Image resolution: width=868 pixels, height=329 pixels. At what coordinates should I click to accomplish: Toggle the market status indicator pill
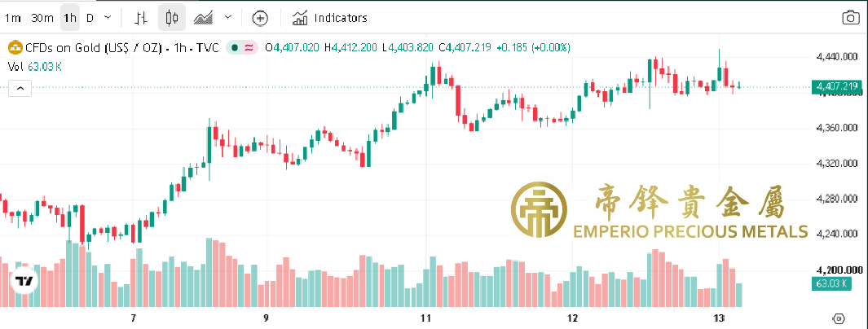242,48
